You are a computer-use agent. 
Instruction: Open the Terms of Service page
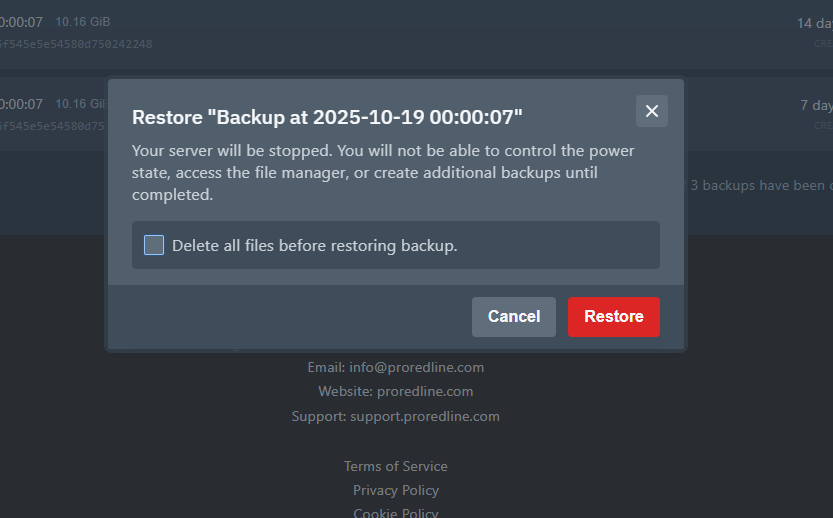click(x=396, y=466)
